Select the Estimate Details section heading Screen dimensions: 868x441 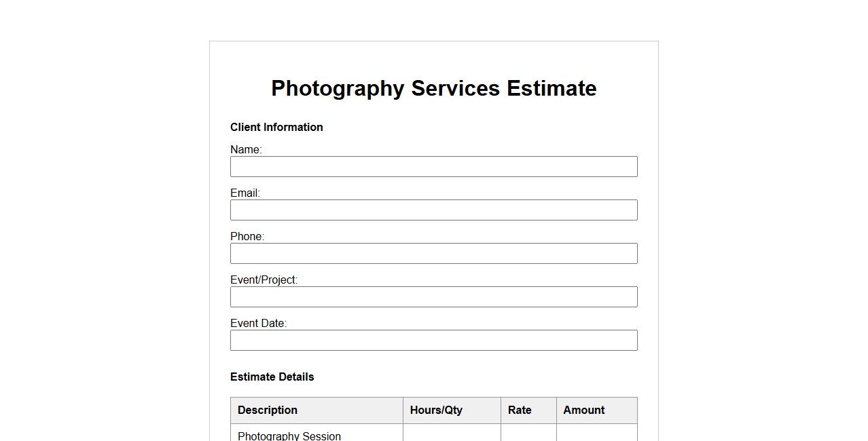tap(272, 377)
